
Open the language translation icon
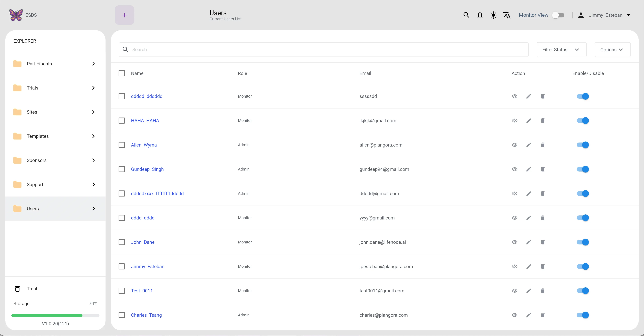[507, 15]
